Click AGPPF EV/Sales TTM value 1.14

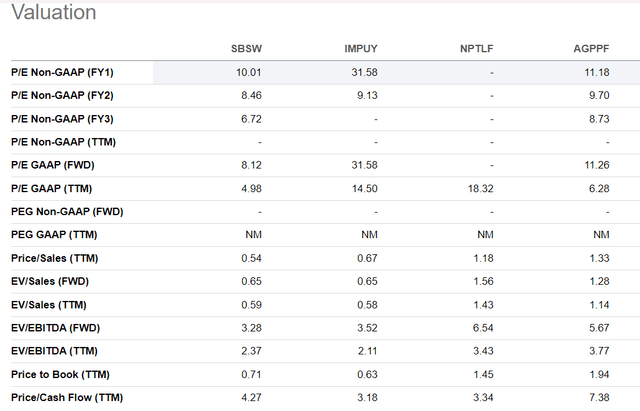[599, 305]
